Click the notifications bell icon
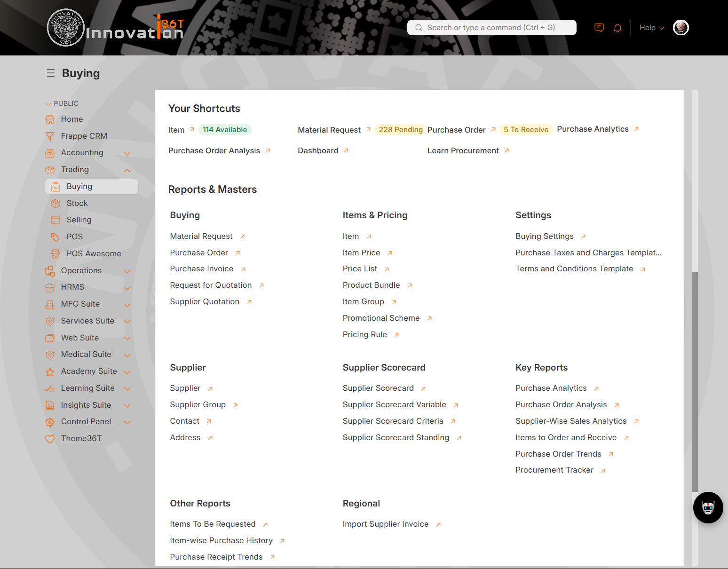This screenshot has width=728, height=569. click(617, 28)
